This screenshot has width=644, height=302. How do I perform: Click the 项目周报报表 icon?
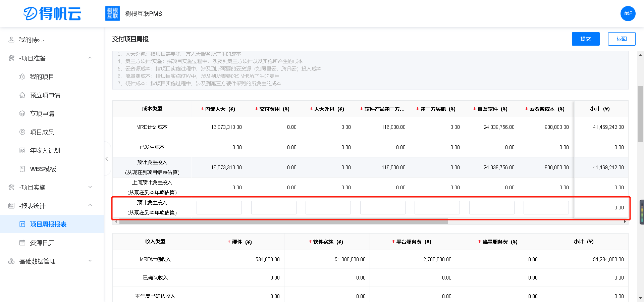pos(22,224)
